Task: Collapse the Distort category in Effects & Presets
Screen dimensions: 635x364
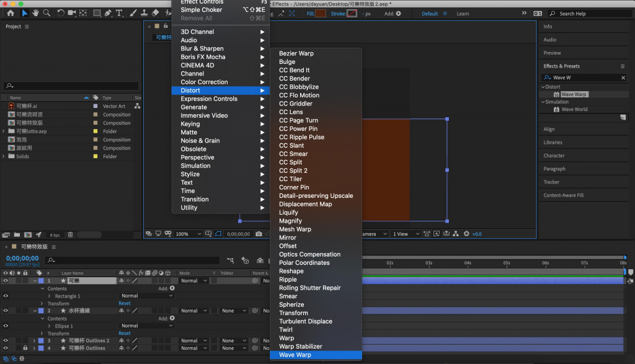Action: click(x=543, y=87)
